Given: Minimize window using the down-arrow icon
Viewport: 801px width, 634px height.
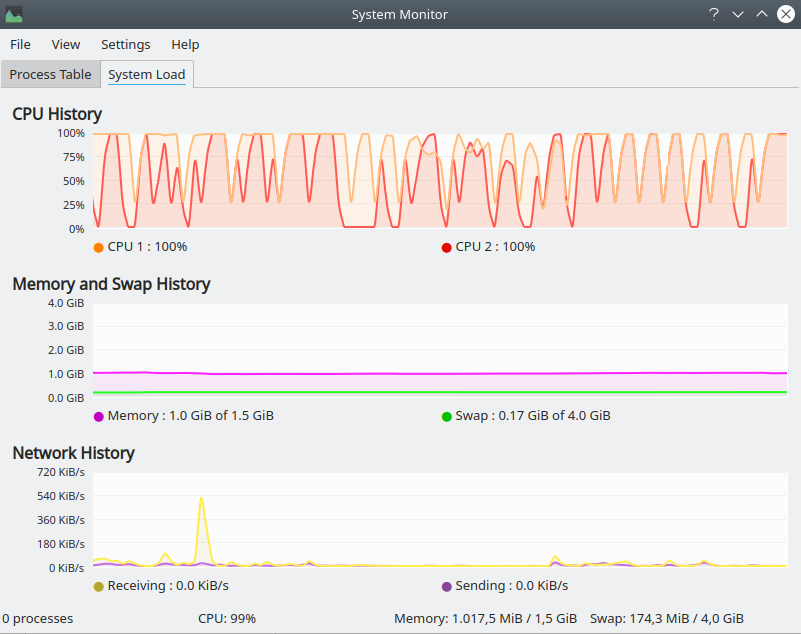Looking at the screenshot, I should [738, 14].
